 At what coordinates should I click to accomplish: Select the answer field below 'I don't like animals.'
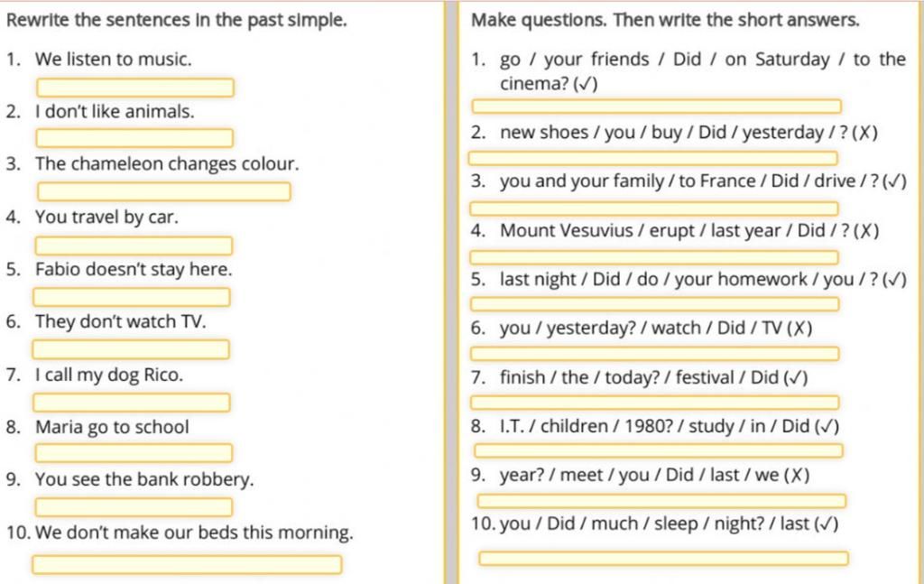point(134,138)
